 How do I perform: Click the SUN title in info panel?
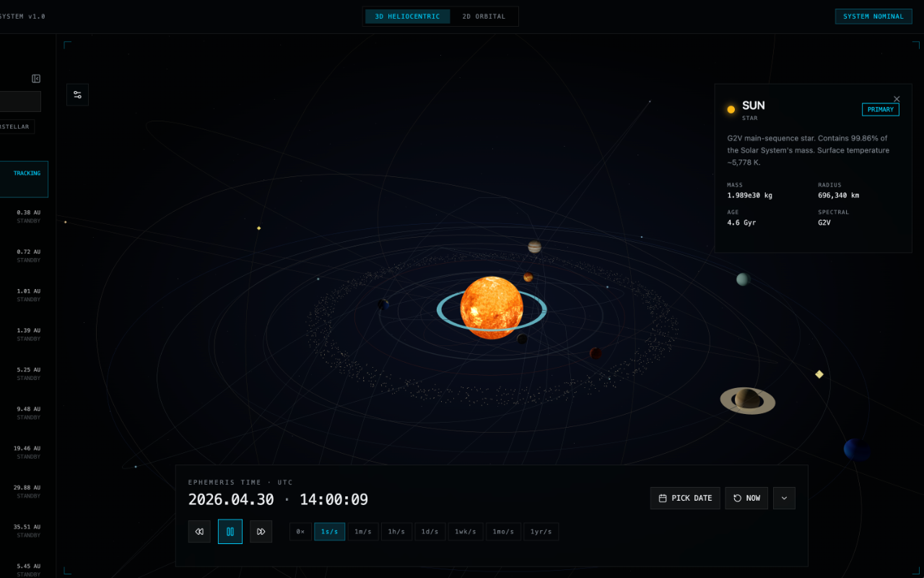click(754, 105)
